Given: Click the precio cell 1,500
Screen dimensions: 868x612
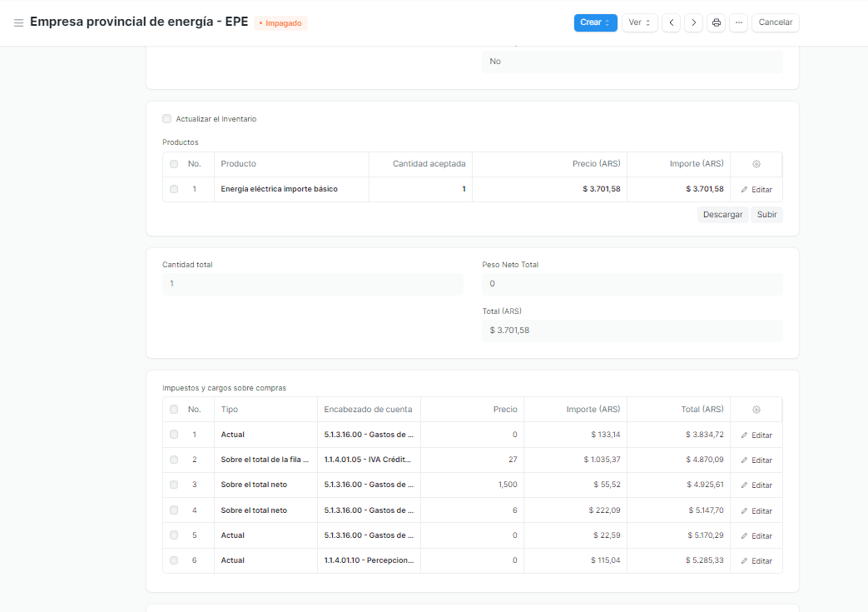Looking at the screenshot, I should (472, 485).
